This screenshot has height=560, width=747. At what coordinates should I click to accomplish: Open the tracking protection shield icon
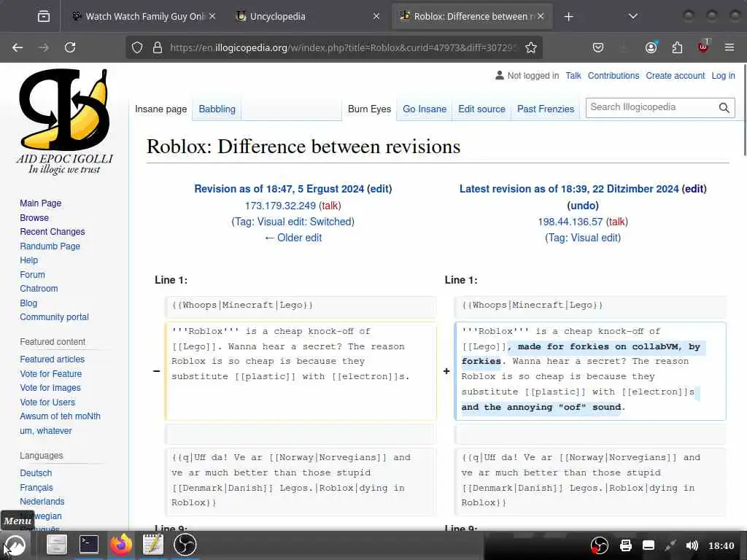137,47
